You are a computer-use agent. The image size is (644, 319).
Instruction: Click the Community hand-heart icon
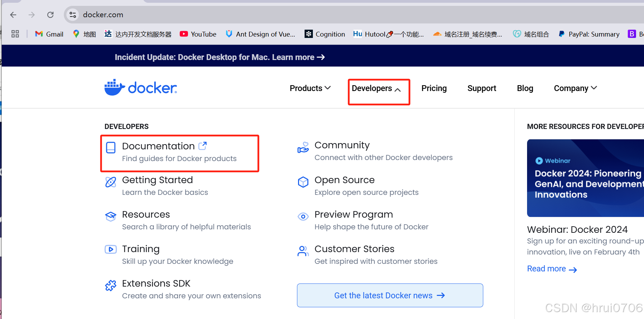pos(303,147)
